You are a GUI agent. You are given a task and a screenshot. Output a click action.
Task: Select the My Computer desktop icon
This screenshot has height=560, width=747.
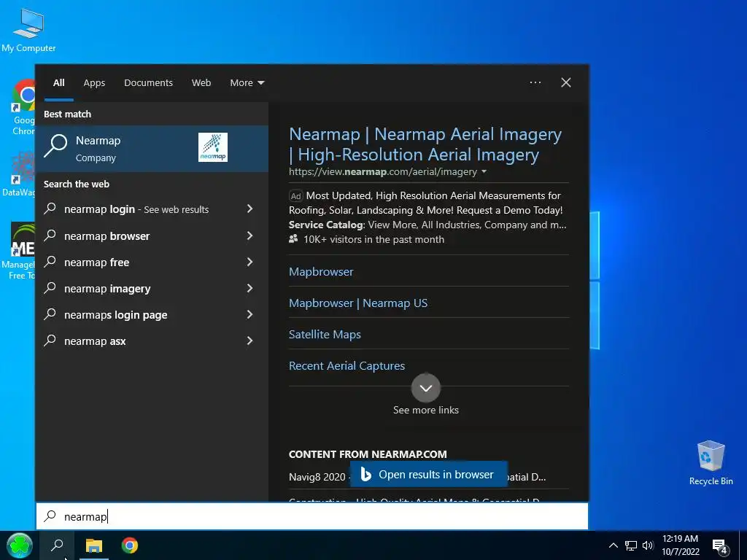point(28,31)
